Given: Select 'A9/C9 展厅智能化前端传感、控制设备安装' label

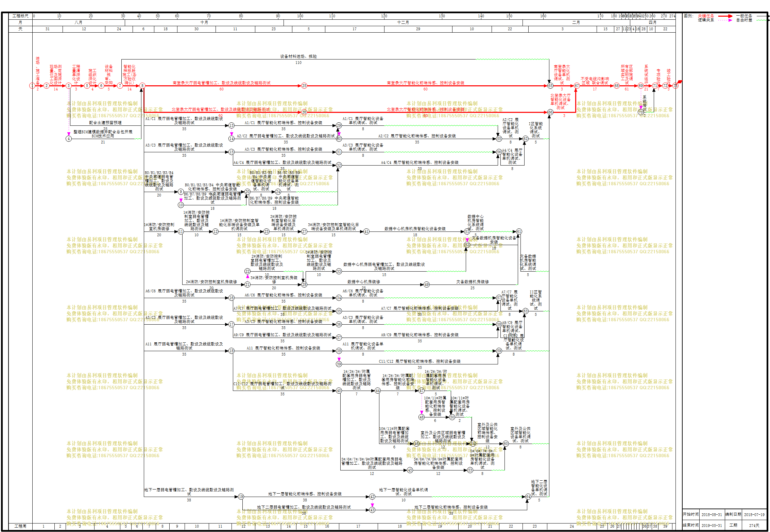Looking at the screenshot, I should [x=420, y=335].
